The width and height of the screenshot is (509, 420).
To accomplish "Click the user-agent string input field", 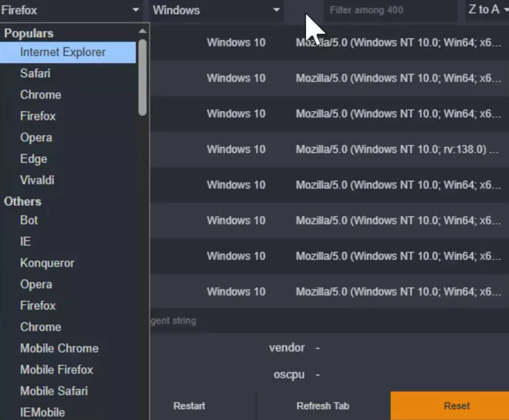I will 330,321.
